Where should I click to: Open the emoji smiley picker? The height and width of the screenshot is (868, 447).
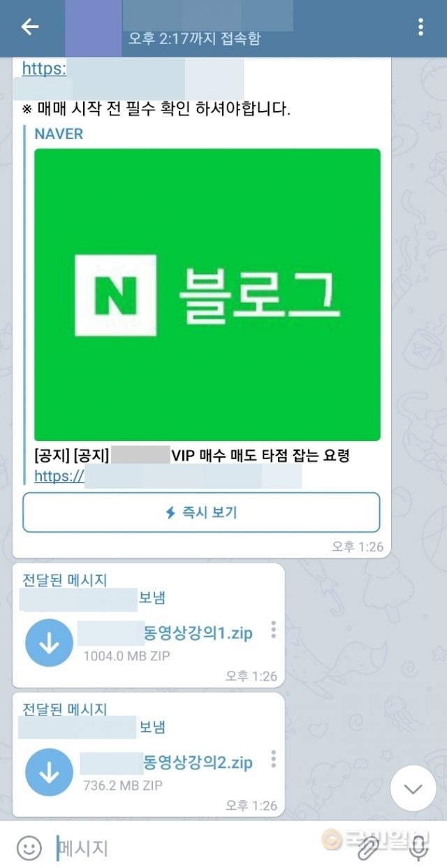29,848
